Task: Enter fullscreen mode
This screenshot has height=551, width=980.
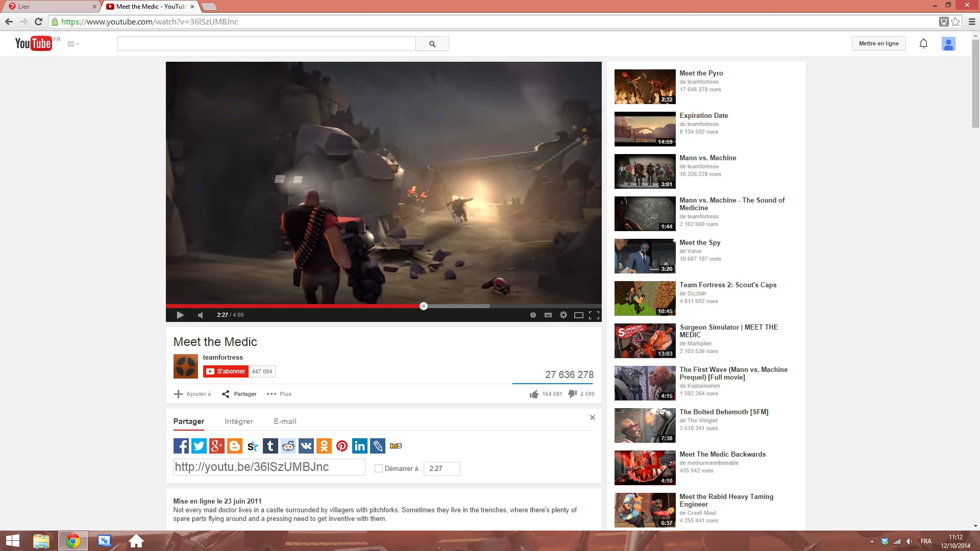Action: (x=594, y=315)
